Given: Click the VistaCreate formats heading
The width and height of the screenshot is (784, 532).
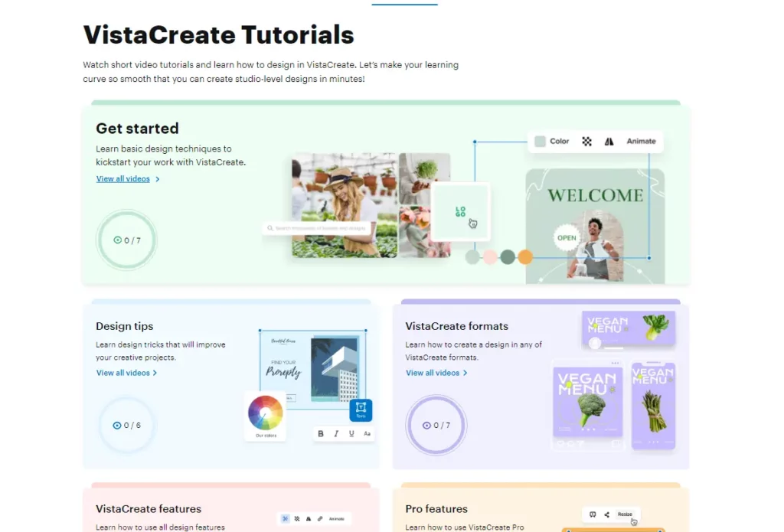Looking at the screenshot, I should point(456,326).
